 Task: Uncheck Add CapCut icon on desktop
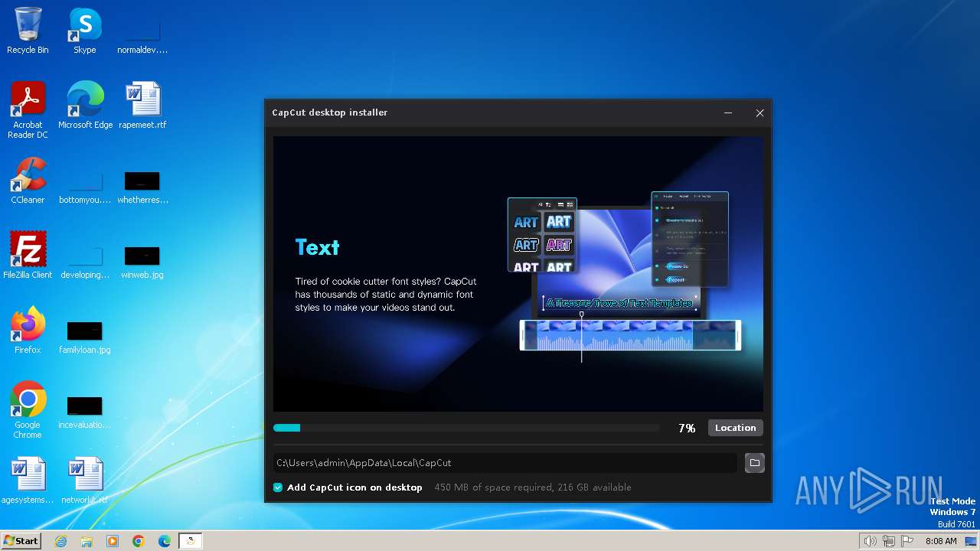click(x=278, y=487)
